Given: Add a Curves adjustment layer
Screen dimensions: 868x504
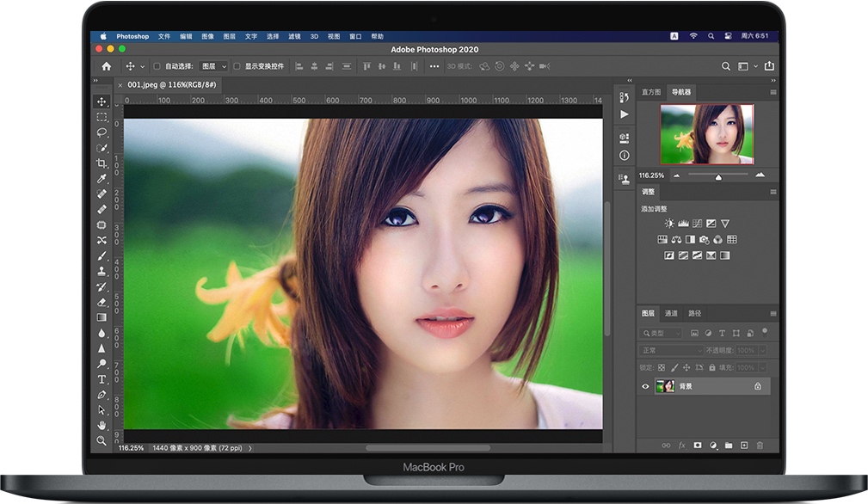Looking at the screenshot, I should (698, 224).
